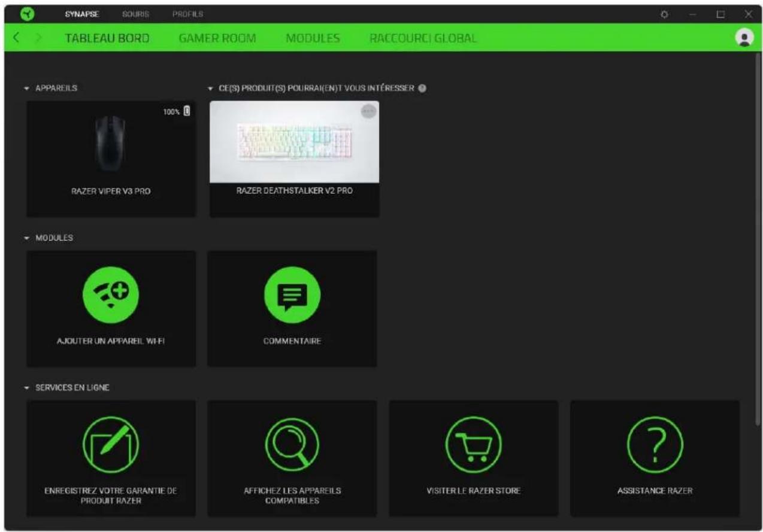The height and width of the screenshot is (532, 763).
Task: Open the Razer Deathstalker V2 Pro keyboard image
Action: pyautogui.click(x=294, y=141)
